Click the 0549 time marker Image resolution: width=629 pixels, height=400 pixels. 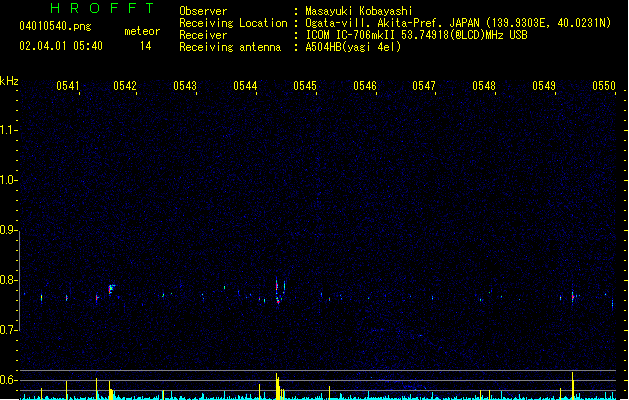point(544,86)
